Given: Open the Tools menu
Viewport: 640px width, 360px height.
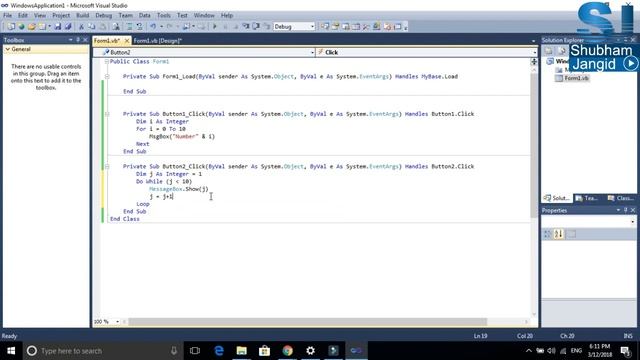Looking at the screenshot, I should [164, 16].
